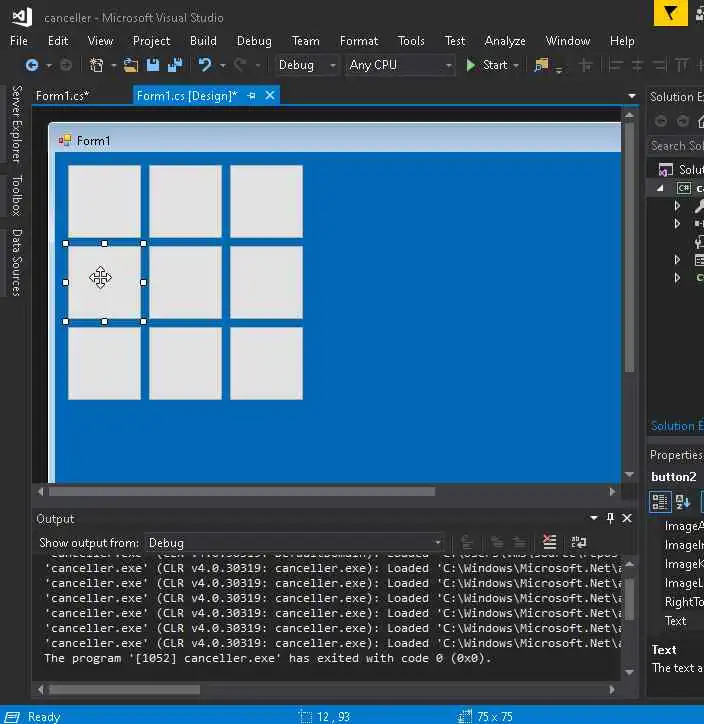Close the Output panel
The height and width of the screenshot is (724, 704).
point(627,519)
